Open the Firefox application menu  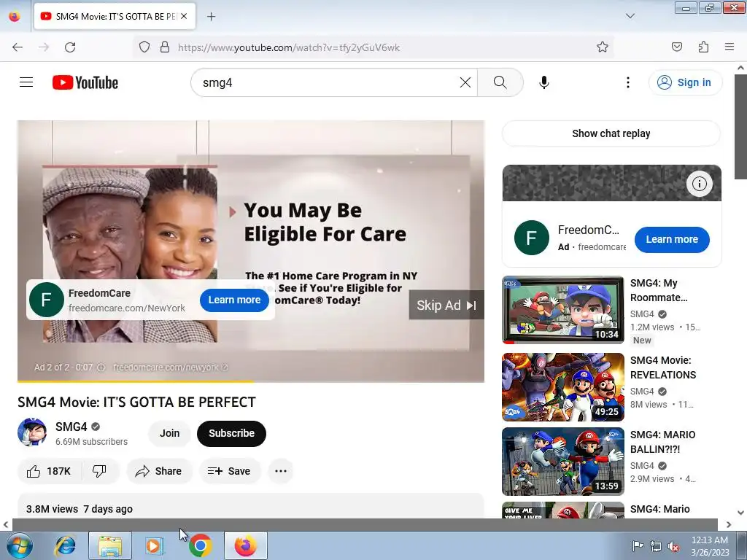click(729, 47)
